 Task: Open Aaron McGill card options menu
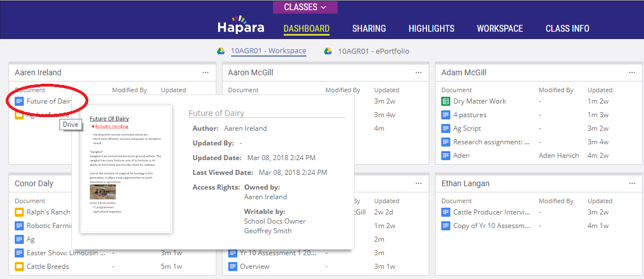[x=419, y=72]
